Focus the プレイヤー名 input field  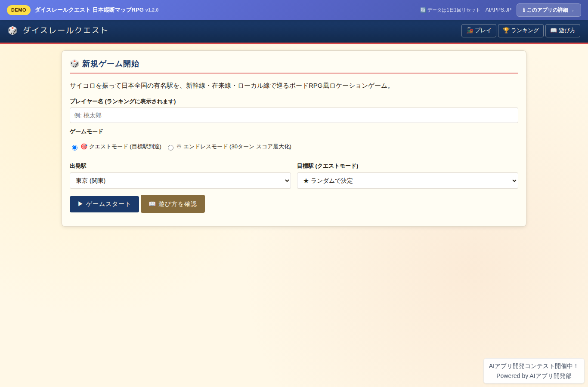[x=294, y=115]
